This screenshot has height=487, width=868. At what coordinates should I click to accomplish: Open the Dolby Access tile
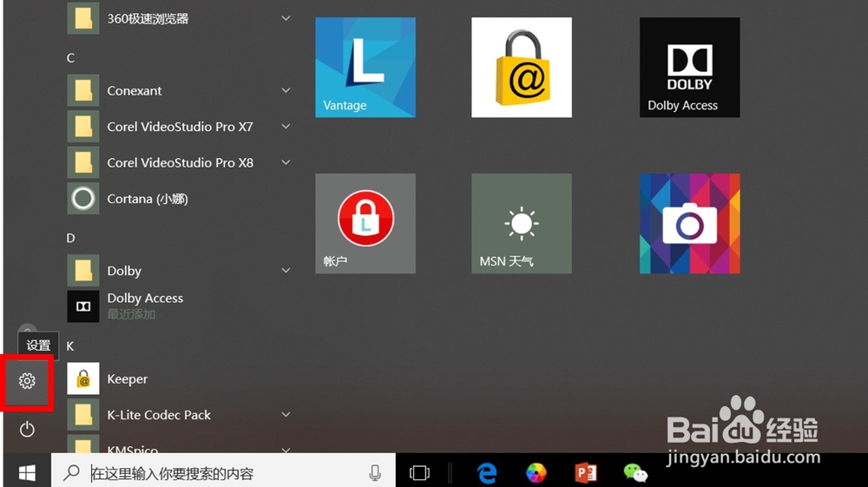click(x=690, y=68)
